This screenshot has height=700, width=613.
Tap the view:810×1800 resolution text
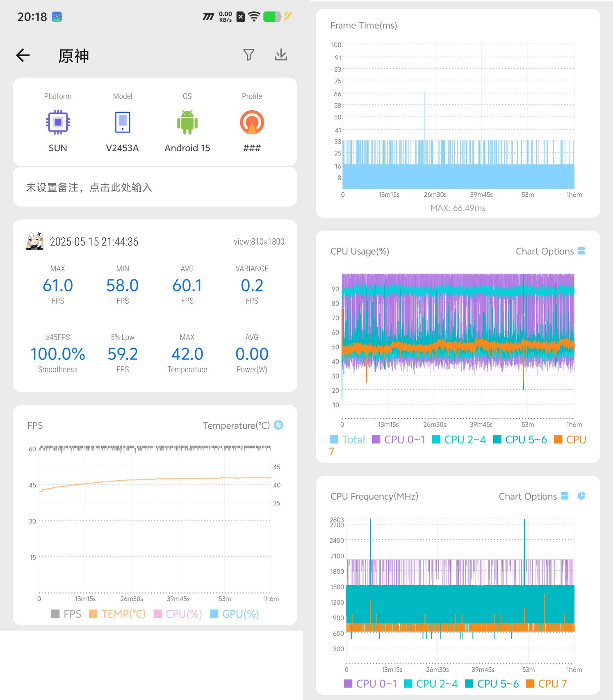pyautogui.click(x=259, y=242)
